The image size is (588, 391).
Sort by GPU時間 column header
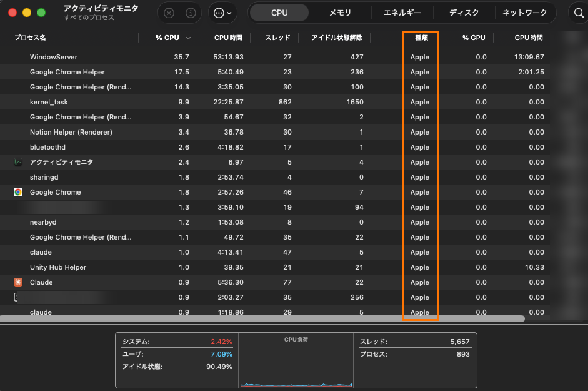529,38
